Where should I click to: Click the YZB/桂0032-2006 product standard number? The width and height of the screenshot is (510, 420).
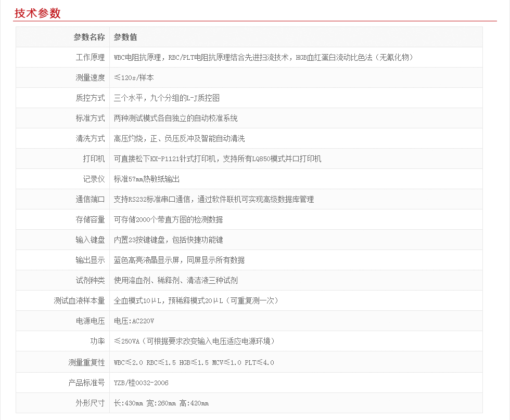[141, 383]
